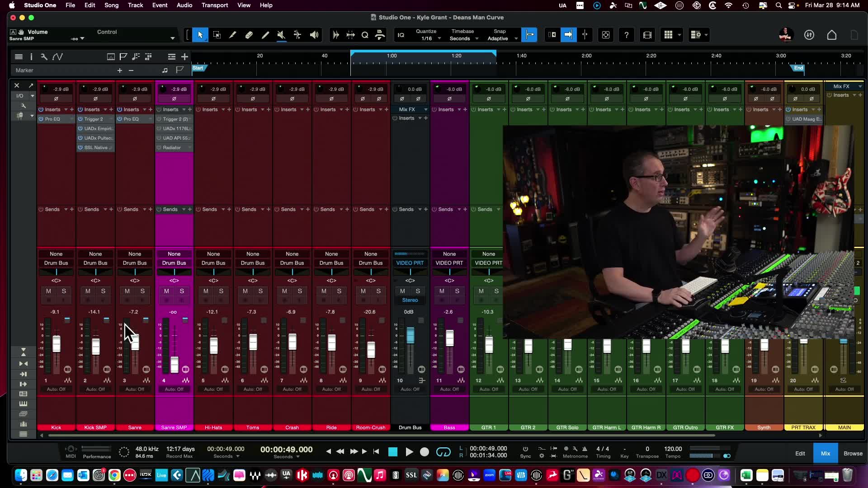Open the Browse panel
Viewport: 868px width, 488px height.
[x=853, y=453]
